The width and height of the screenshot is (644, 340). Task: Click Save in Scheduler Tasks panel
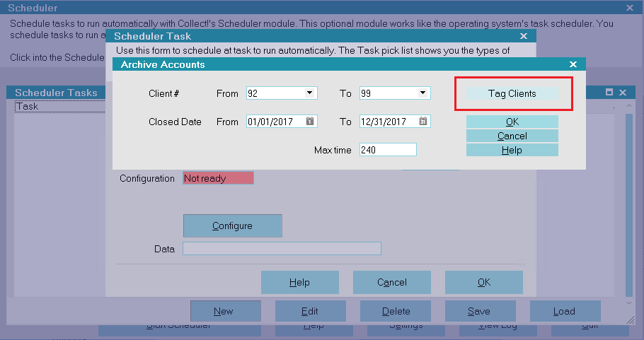pyautogui.click(x=480, y=311)
